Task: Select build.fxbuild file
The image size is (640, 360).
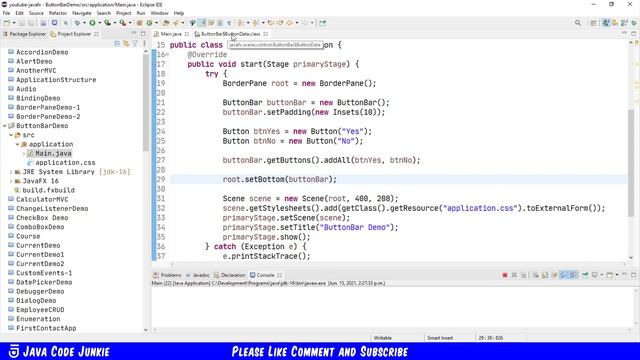Action: [49, 190]
